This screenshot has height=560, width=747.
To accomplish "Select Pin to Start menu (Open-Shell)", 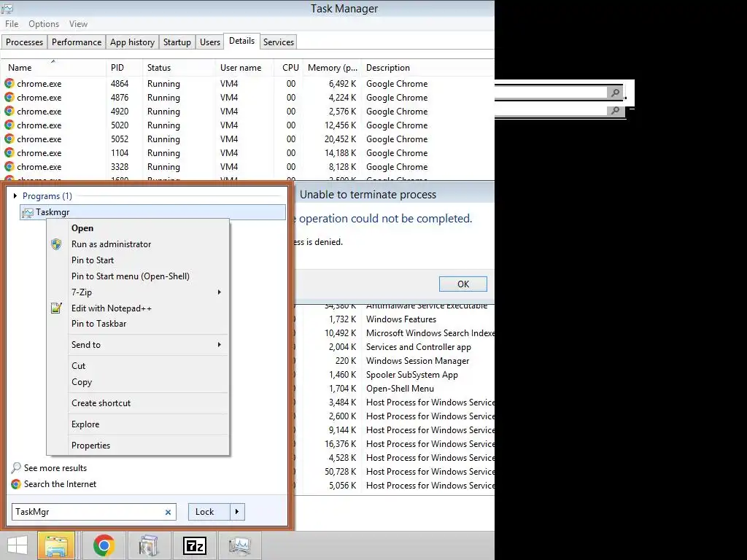I will point(138,276).
